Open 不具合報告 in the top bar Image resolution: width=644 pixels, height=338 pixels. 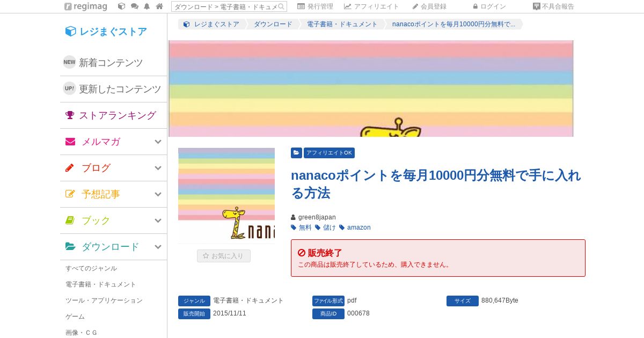pyautogui.click(x=553, y=6)
